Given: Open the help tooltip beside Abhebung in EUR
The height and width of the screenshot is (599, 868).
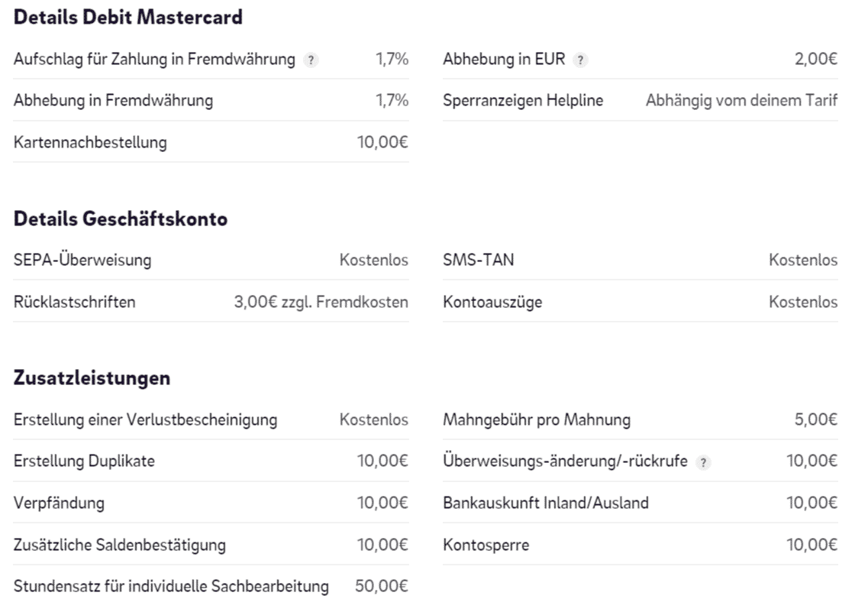Looking at the screenshot, I should (581, 60).
